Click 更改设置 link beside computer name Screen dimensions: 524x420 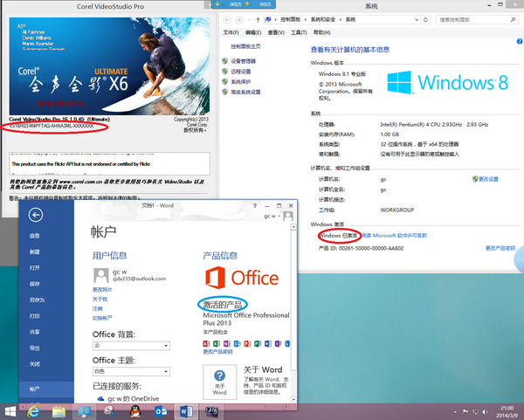(488, 179)
